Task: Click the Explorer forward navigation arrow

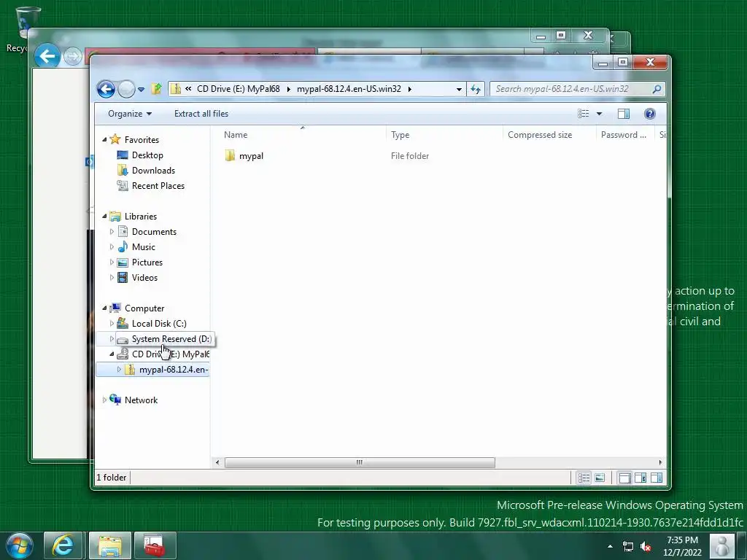Action: point(126,89)
